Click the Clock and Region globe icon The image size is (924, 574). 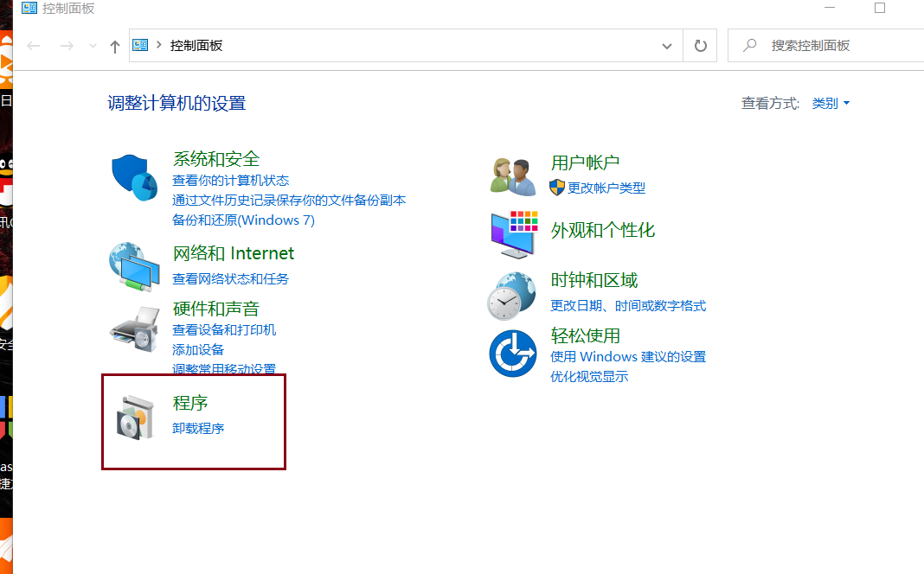pyautogui.click(x=511, y=296)
